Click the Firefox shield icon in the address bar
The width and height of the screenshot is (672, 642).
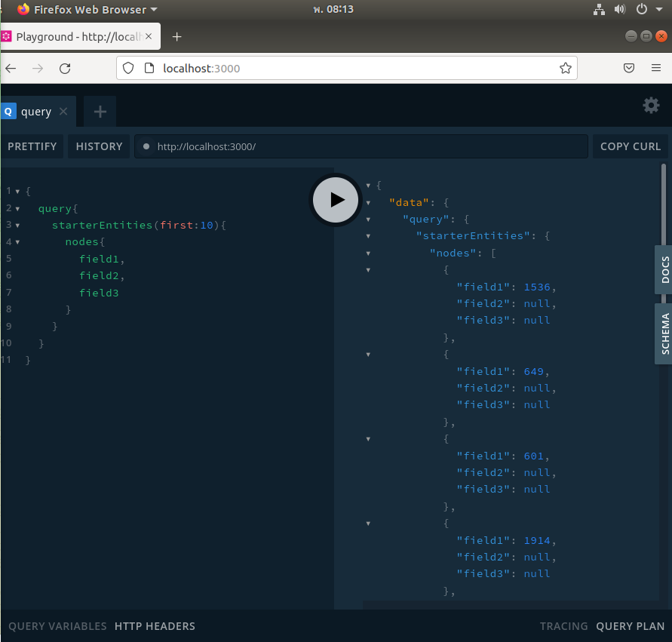pyautogui.click(x=128, y=67)
